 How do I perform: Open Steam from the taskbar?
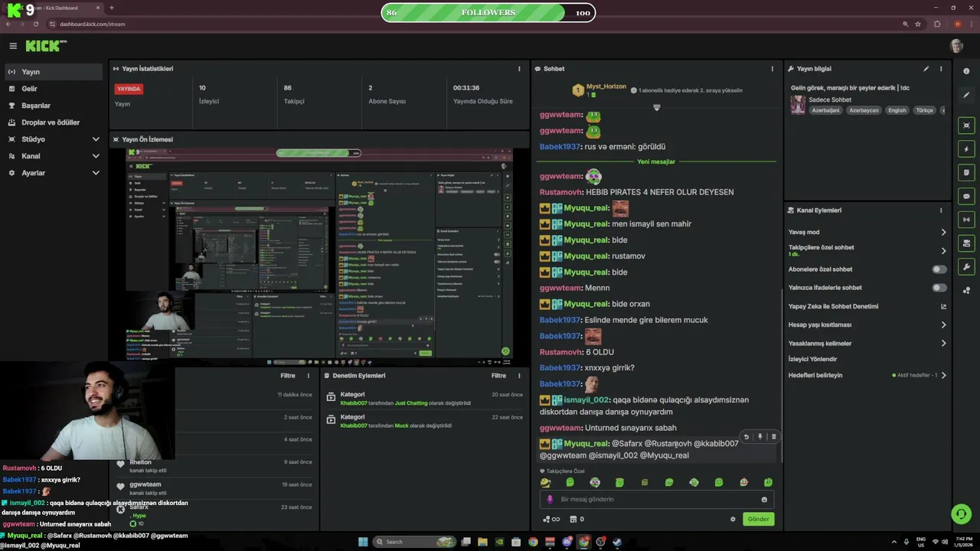tap(617, 542)
